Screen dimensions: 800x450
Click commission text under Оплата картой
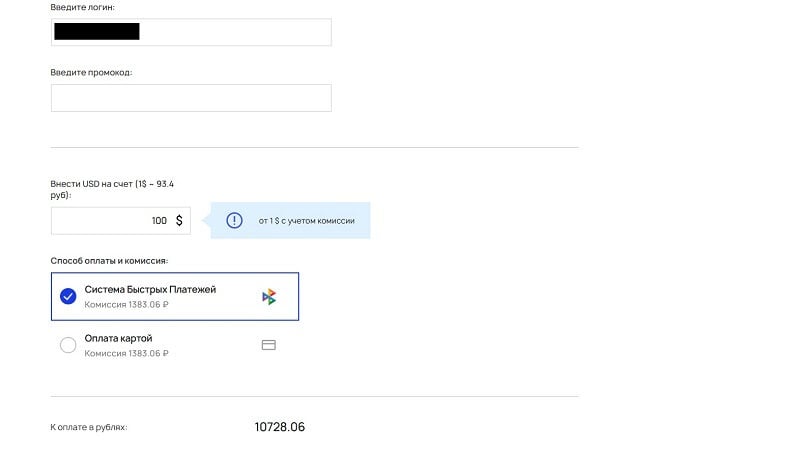[x=127, y=353]
